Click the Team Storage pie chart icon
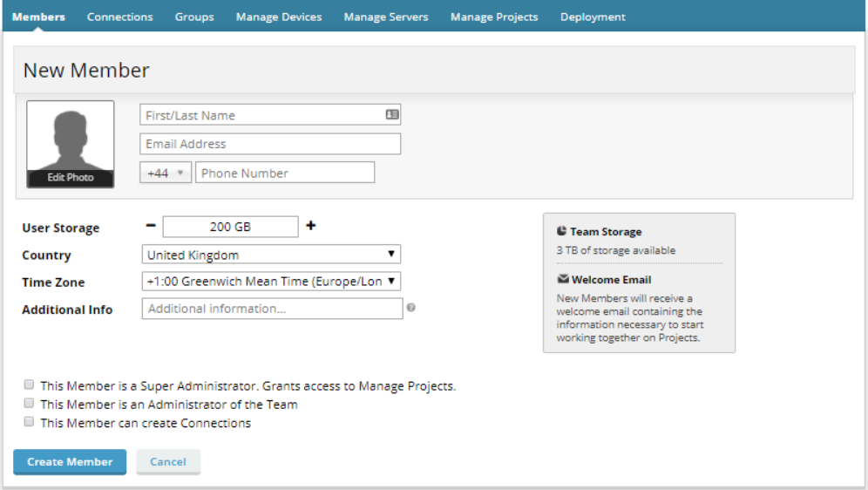 [561, 231]
